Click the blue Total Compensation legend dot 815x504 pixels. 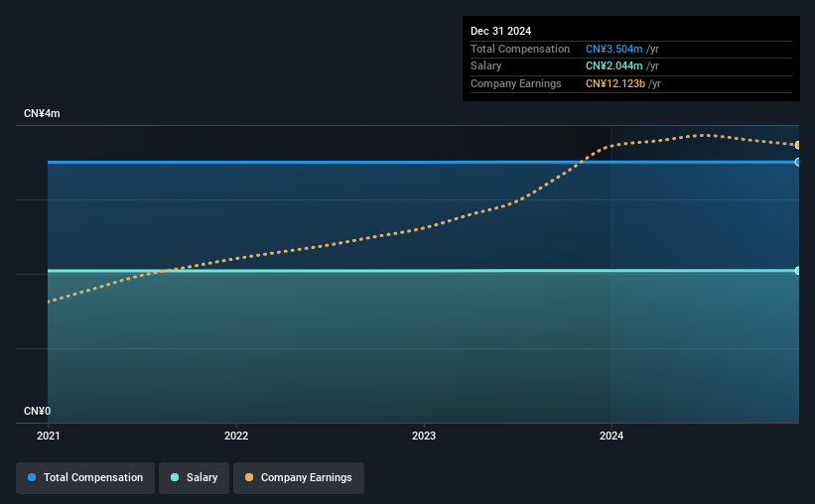(32, 477)
